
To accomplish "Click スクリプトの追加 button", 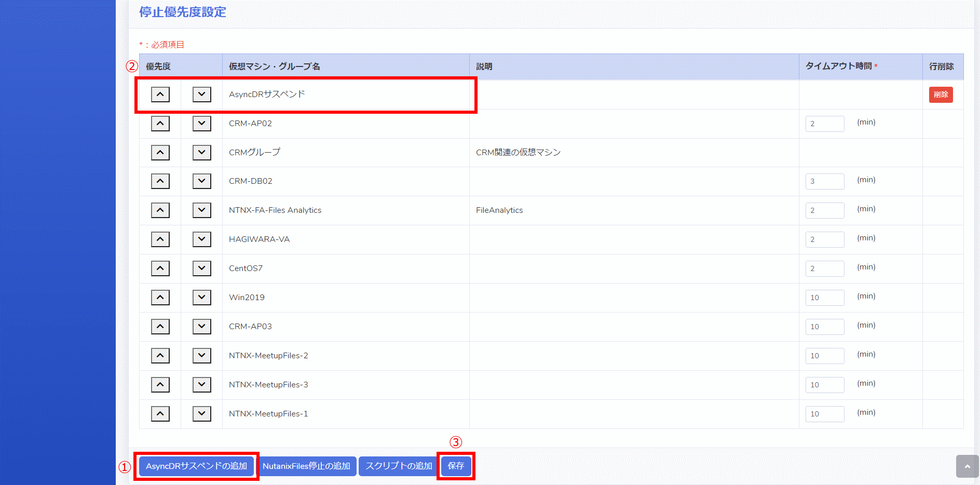I will (399, 466).
